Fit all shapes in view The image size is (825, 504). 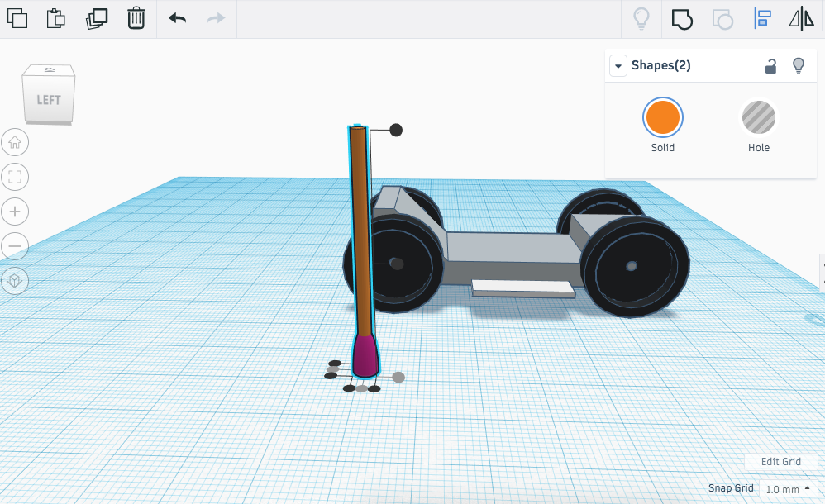click(15, 177)
